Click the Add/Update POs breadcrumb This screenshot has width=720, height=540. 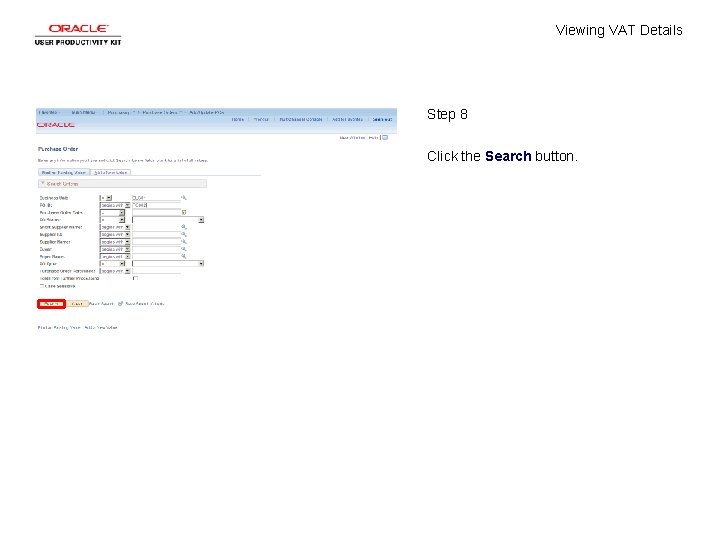207,112
